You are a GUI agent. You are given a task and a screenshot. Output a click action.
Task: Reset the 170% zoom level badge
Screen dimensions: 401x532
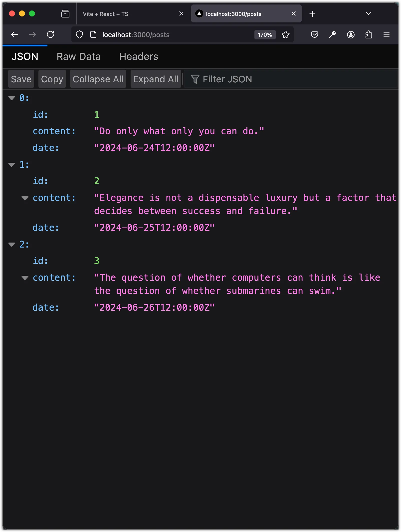[x=265, y=35]
